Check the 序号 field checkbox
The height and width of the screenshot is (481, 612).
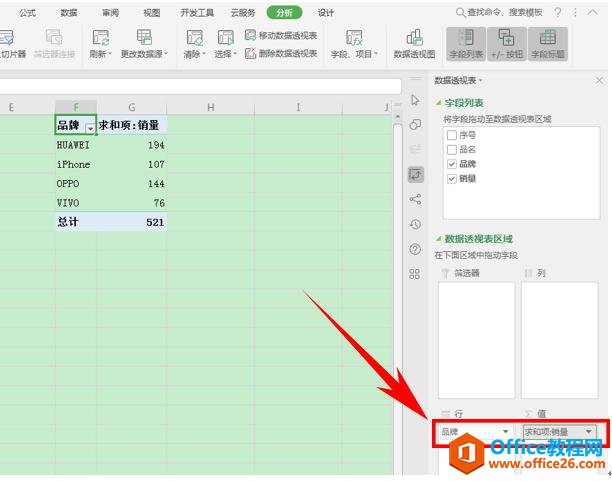(x=452, y=135)
